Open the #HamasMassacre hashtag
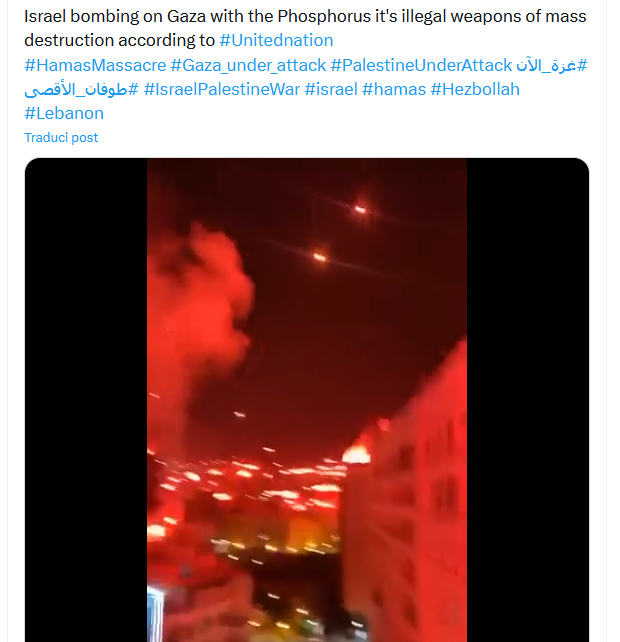 tap(95, 65)
